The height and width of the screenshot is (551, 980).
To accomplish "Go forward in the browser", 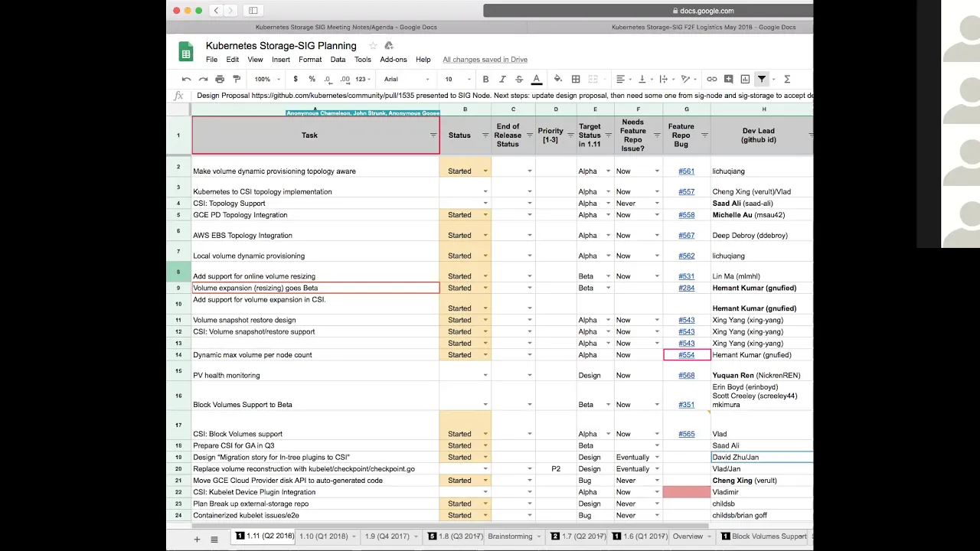I will (x=230, y=11).
